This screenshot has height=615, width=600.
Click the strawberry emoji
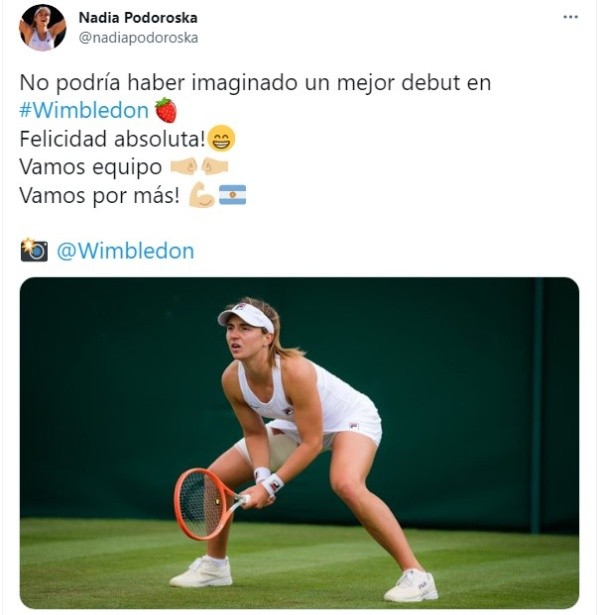[x=166, y=110]
